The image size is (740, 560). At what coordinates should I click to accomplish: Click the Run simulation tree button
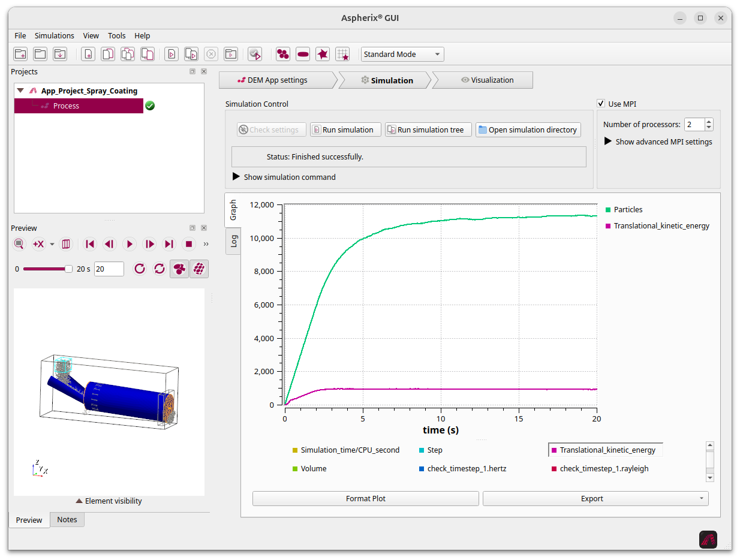(x=428, y=130)
